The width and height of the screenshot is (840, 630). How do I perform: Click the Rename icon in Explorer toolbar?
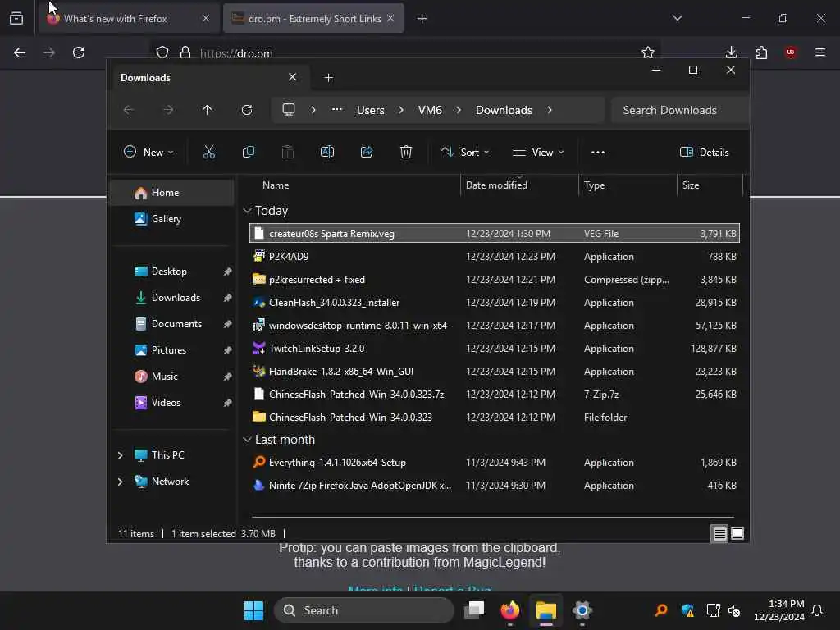point(327,152)
